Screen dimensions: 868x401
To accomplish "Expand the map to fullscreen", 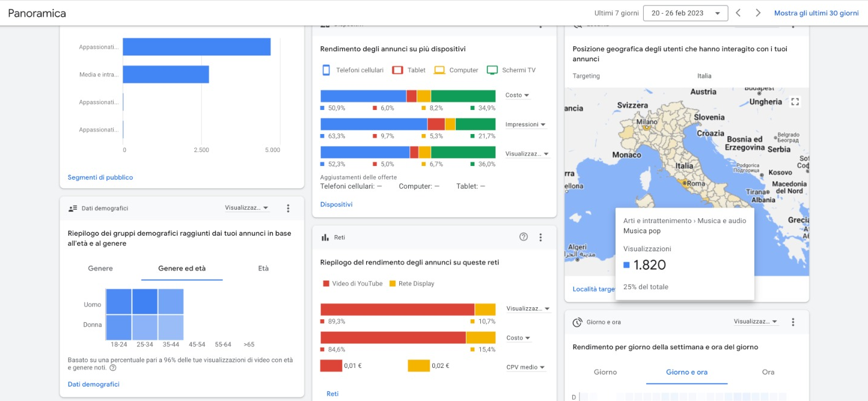I will pos(795,102).
